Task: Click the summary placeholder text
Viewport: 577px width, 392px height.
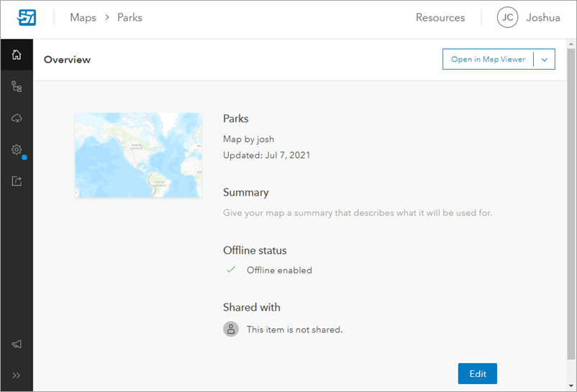Action: (x=358, y=213)
